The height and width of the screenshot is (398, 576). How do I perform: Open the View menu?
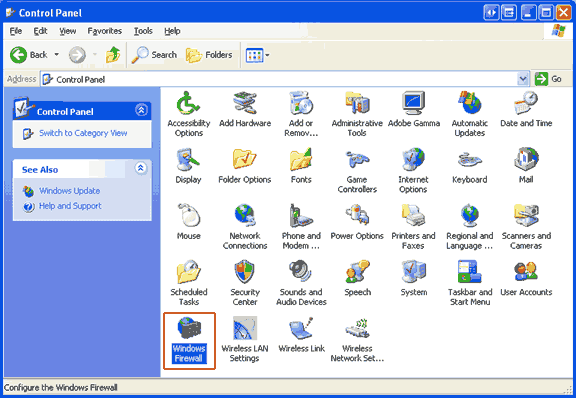coord(68,31)
